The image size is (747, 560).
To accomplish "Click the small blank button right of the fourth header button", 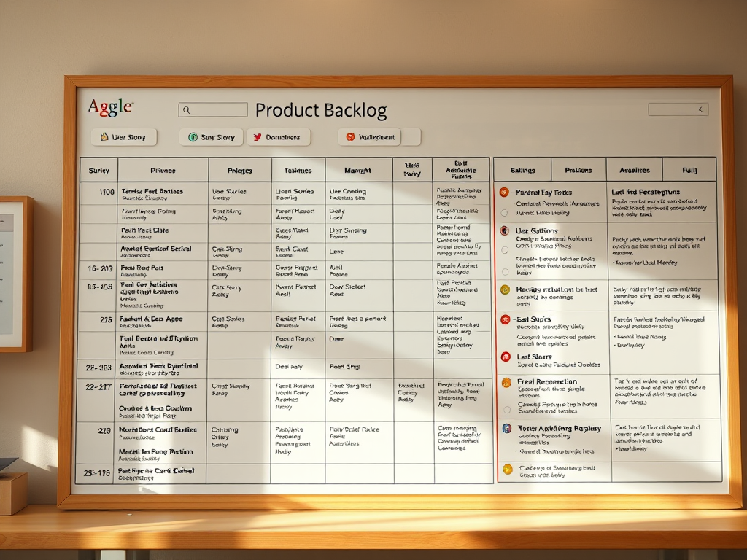I will click(412, 137).
